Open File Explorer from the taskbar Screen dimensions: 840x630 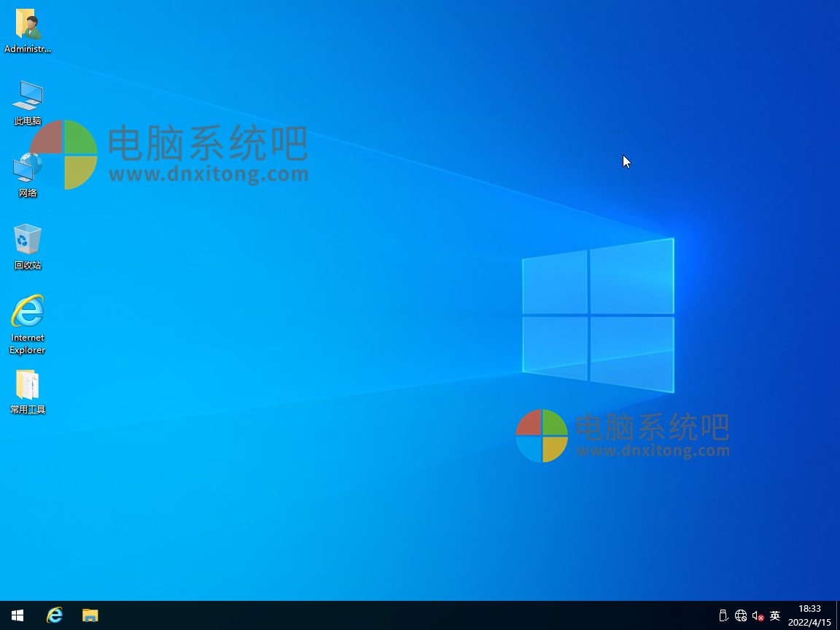[x=90, y=615]
